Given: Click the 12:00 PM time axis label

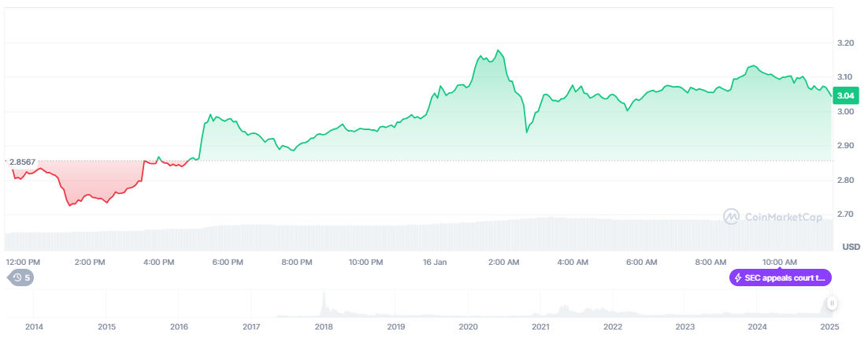Looking at the screenshot, I should [24, 262].
